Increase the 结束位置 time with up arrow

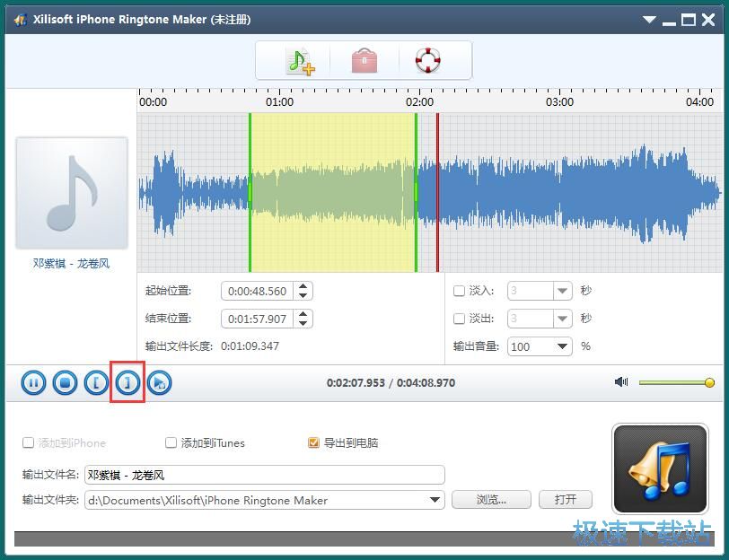[303, 315]
